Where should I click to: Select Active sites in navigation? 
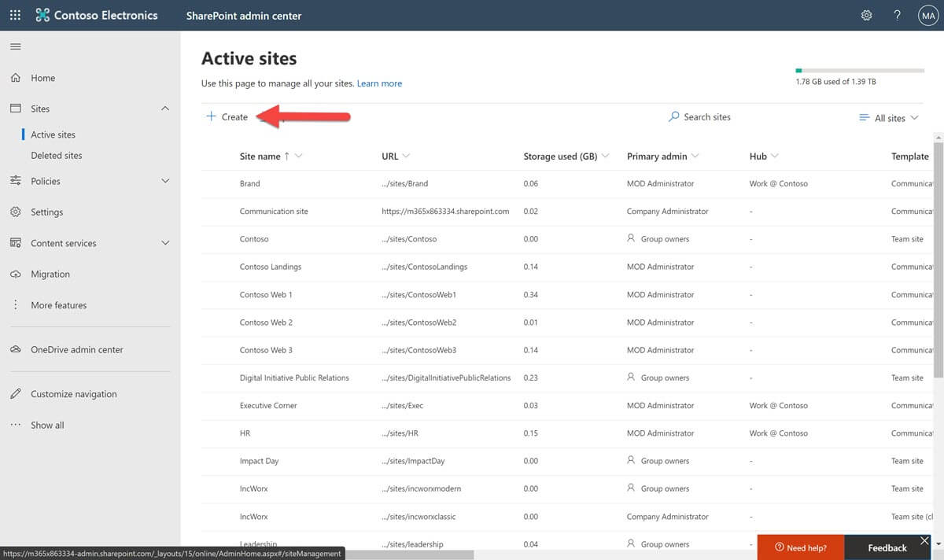[53, 134]
